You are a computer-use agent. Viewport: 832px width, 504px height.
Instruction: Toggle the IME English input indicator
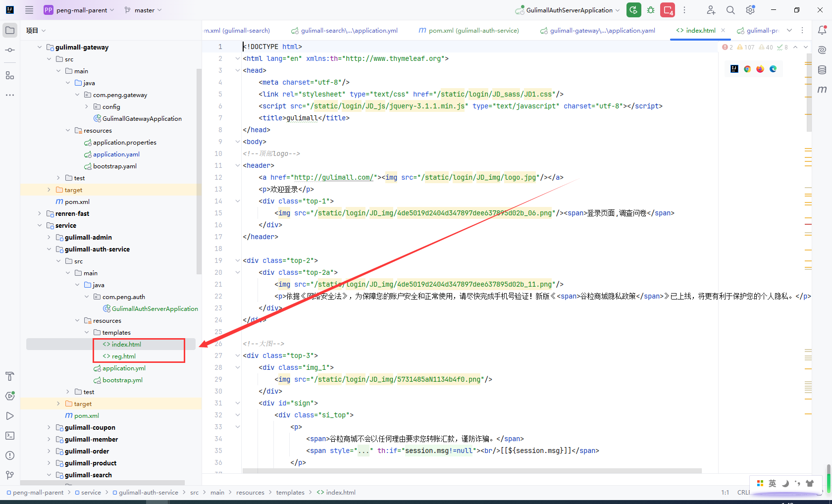(773, 483)
